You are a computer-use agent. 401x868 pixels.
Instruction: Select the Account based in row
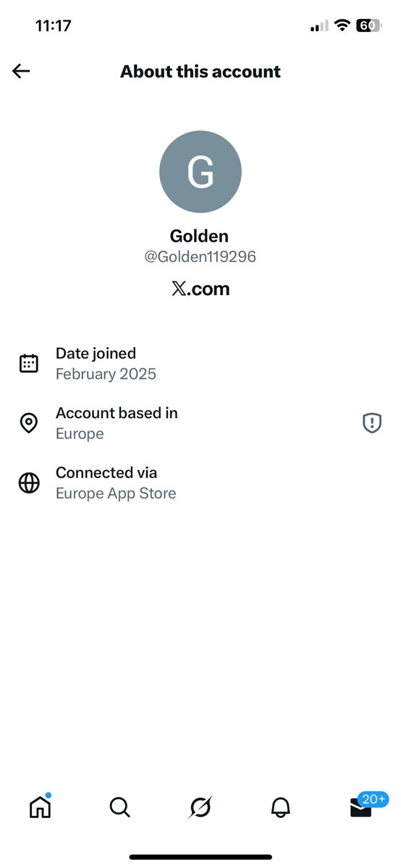tap(200, 423)
